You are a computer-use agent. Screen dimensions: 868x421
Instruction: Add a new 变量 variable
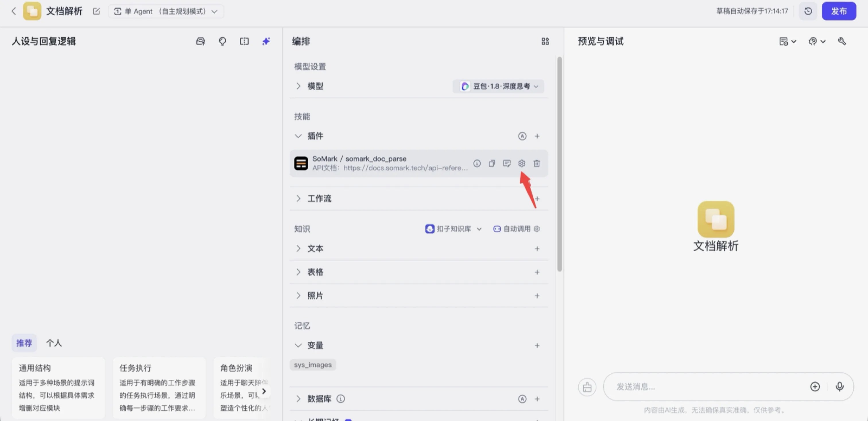click(537, 346)
